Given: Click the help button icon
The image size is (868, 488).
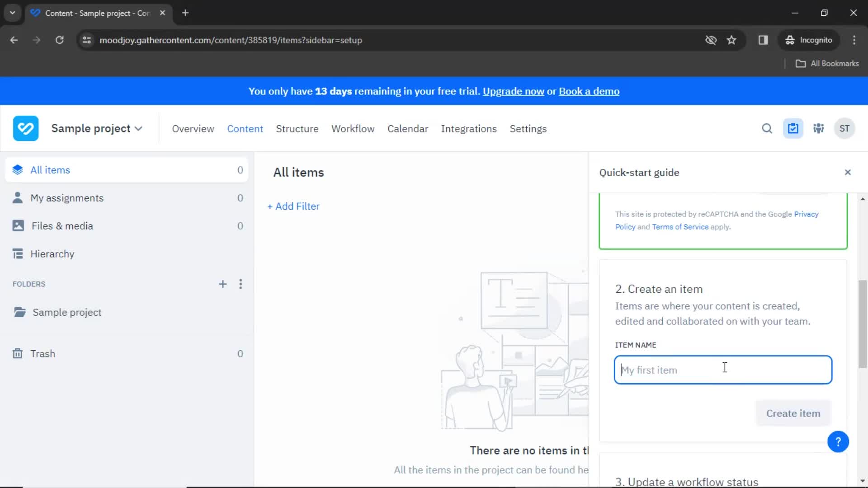Looking at the screenshot, I should click(x=838, y=441).
